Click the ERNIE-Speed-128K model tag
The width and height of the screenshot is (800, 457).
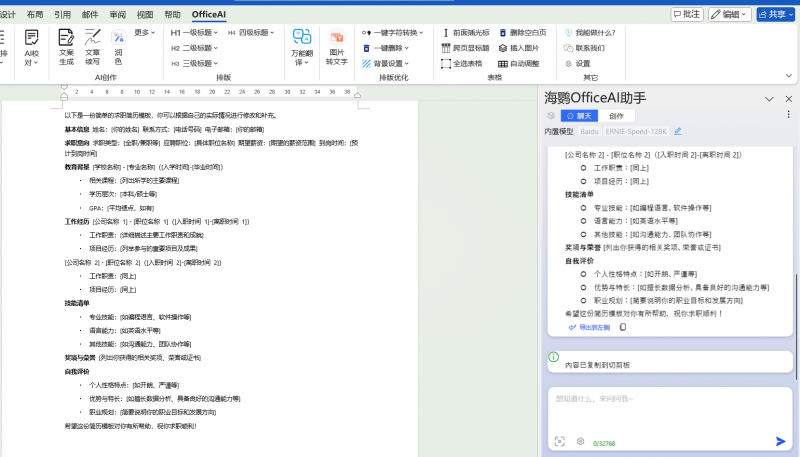(636, 131)
